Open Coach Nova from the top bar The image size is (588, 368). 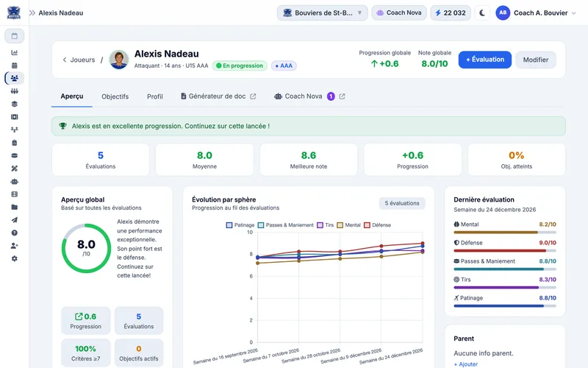tap(399, 13)
